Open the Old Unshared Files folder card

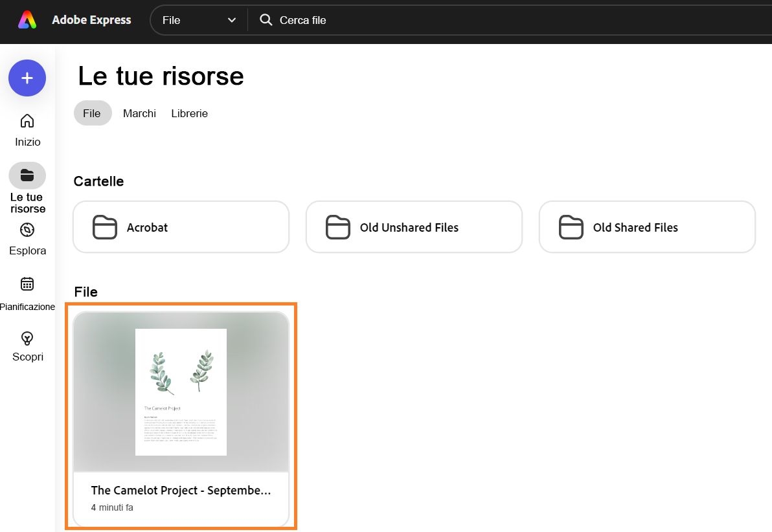414,227
